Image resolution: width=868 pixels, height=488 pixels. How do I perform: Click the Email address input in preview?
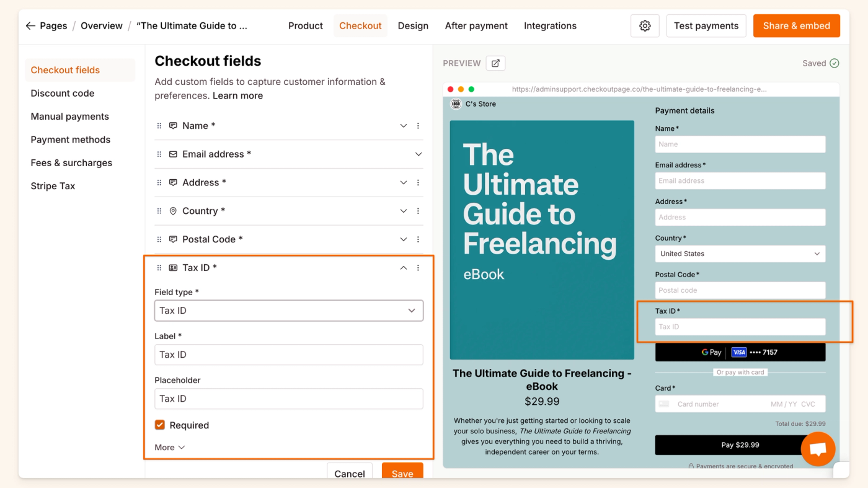pyautogui.click(x=740, y=180)
